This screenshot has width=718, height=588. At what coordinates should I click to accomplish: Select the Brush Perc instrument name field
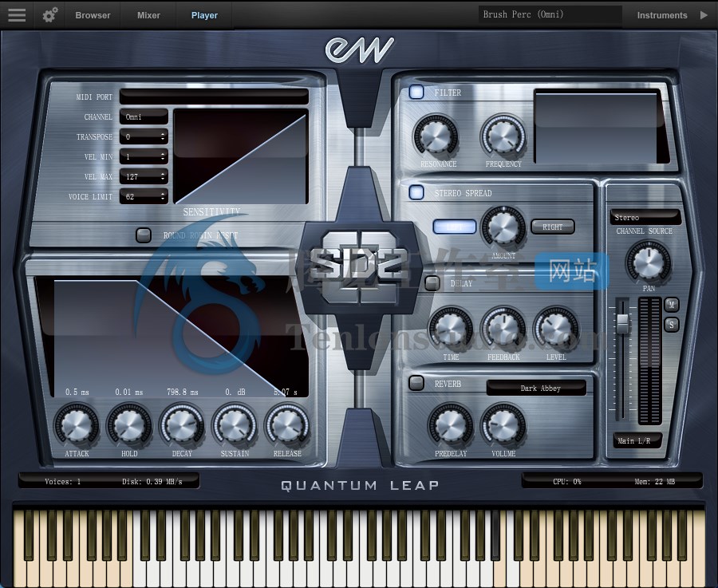pos(550,14)
